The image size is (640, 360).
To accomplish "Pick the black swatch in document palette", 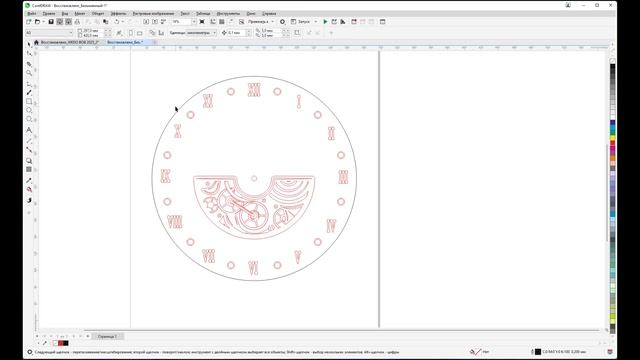I will coord(66,343).
